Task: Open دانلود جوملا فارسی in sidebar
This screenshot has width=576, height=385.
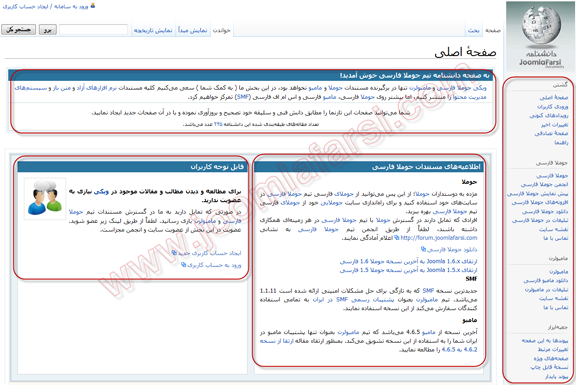Action: pyautogui.click(x=545, y=212)
